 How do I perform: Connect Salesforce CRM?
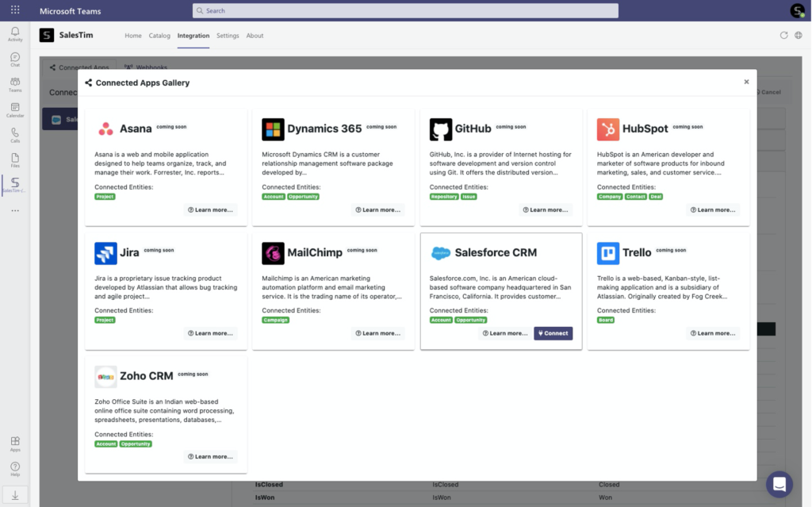tap(553, 333)
